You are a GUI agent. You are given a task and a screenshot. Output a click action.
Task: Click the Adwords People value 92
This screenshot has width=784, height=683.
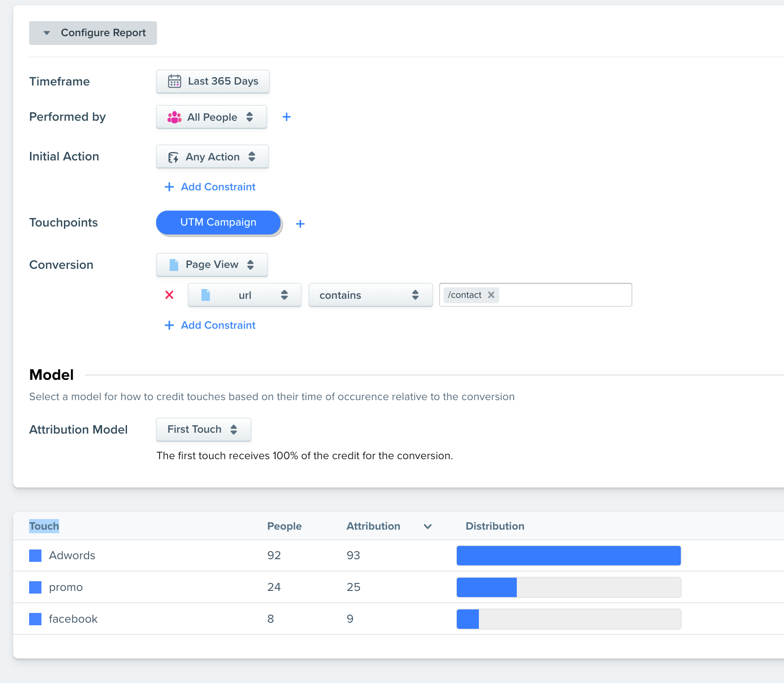[274, 556]
